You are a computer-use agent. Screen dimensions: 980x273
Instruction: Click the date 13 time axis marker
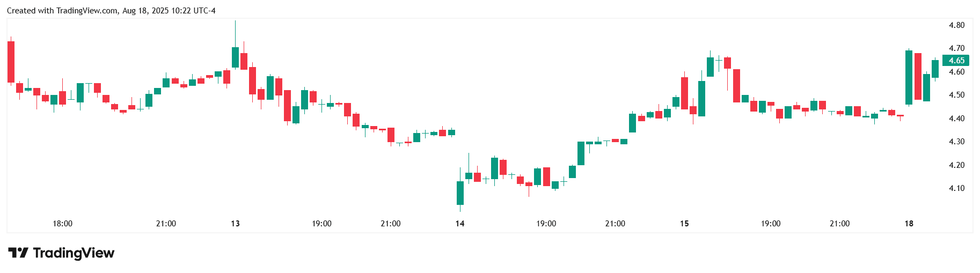(235, 224)
